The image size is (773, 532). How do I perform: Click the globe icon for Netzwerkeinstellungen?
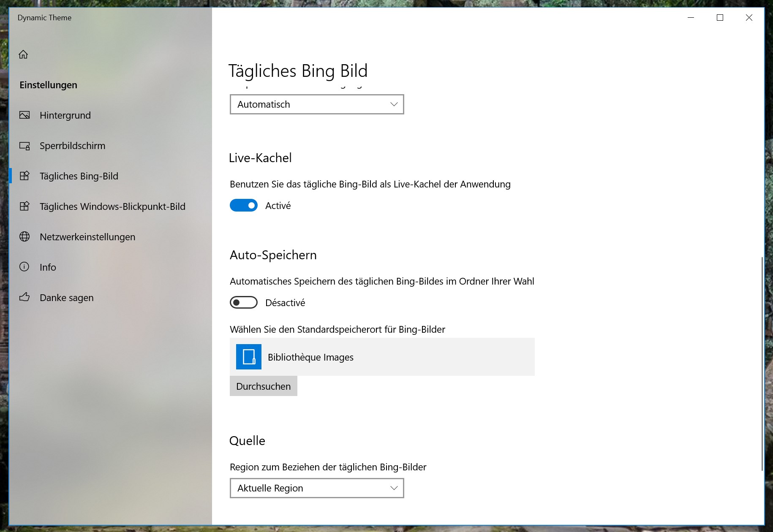[x=24, y=236]
